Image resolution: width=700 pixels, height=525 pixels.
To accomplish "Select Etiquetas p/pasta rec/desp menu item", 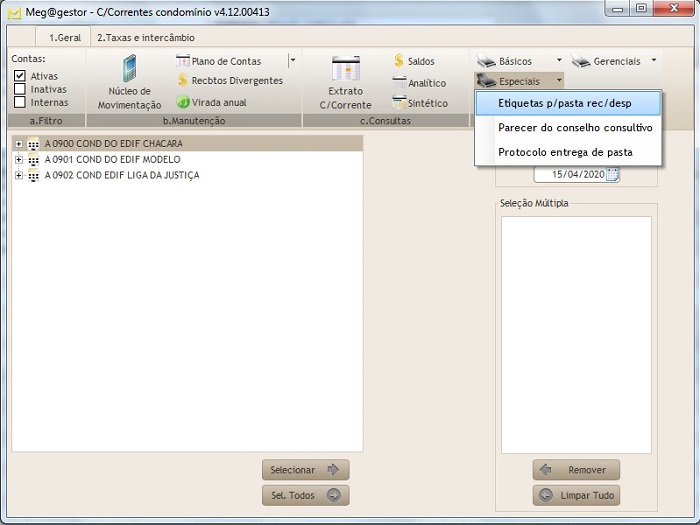I will (x=566, y=103).
